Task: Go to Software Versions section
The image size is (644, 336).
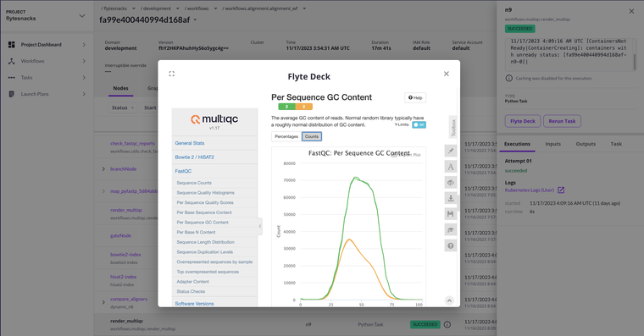Action: 194,304
